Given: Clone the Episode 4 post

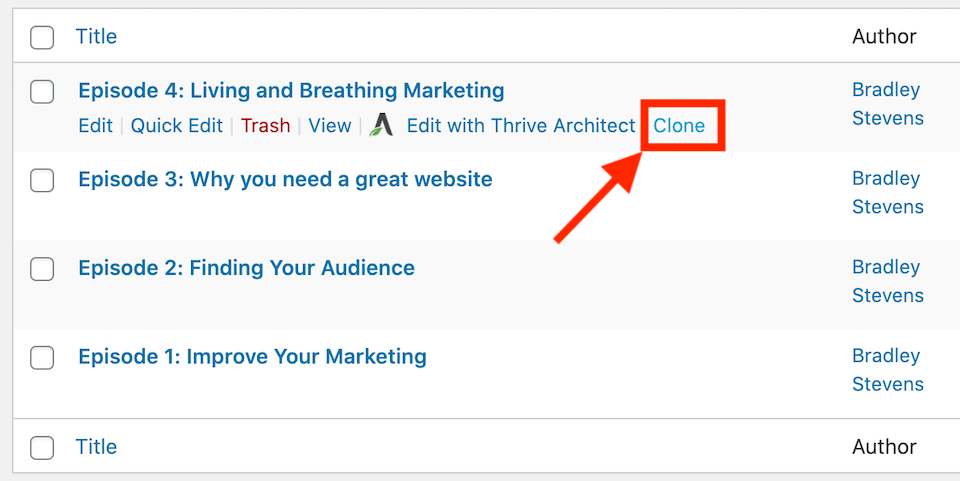Looking at the screenshot, I should [x=679, y=125].
